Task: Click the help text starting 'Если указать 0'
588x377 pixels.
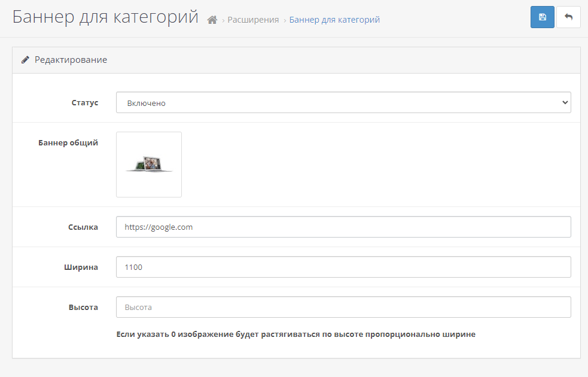Action: tap(296, 335)
